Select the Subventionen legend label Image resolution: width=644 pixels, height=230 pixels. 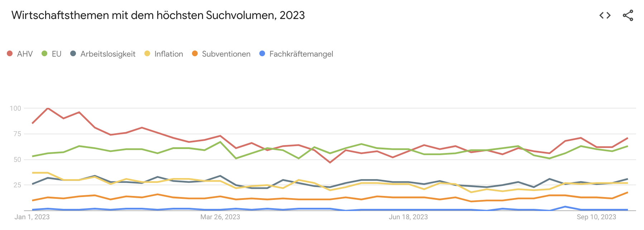point(226,54)
